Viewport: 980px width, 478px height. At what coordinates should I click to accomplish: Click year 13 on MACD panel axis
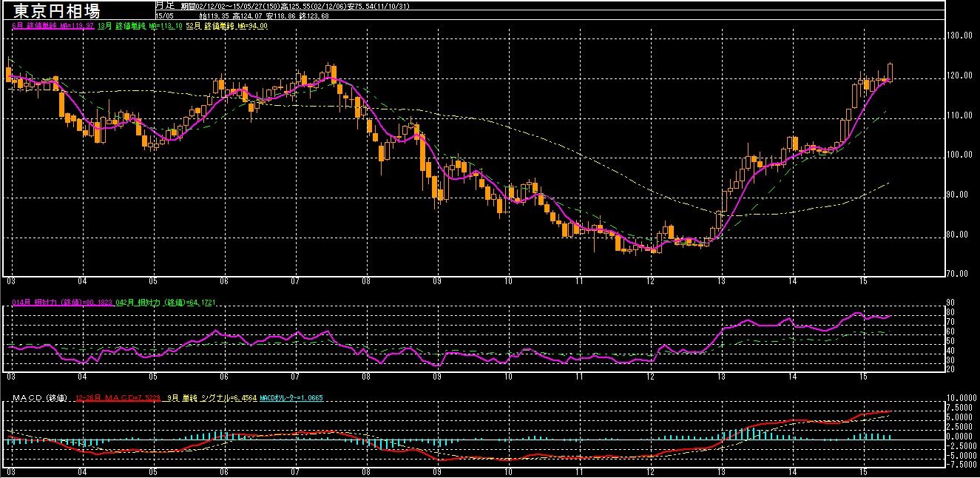pyautogui.click(x=720, y=471)
